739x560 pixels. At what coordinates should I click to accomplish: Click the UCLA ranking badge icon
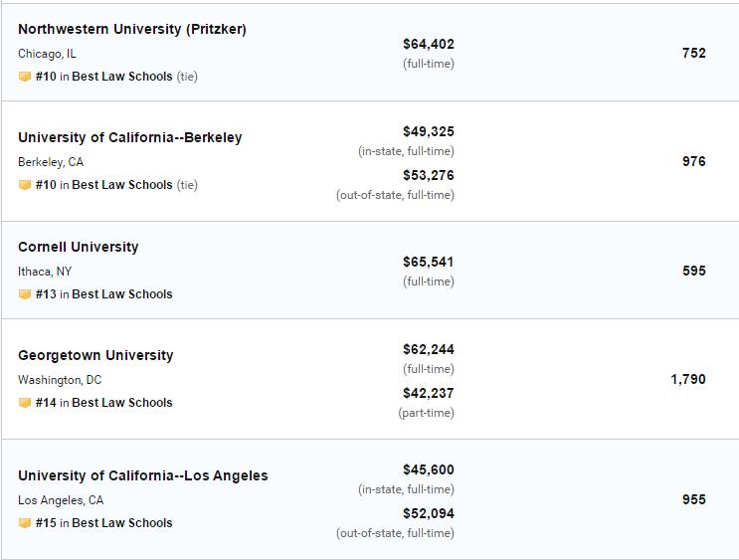[25, 523]
